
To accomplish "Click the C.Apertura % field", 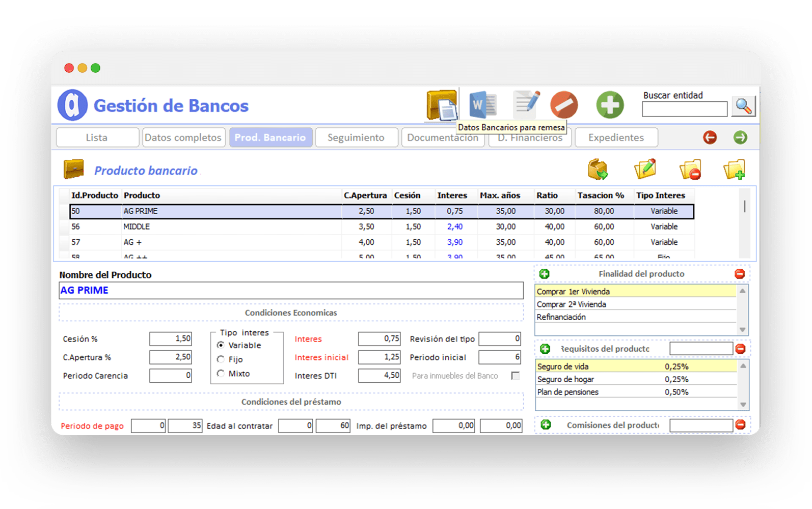I will click(171, 357).
